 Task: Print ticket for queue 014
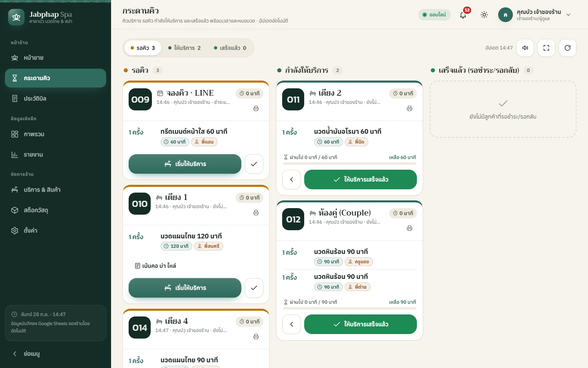256,337
